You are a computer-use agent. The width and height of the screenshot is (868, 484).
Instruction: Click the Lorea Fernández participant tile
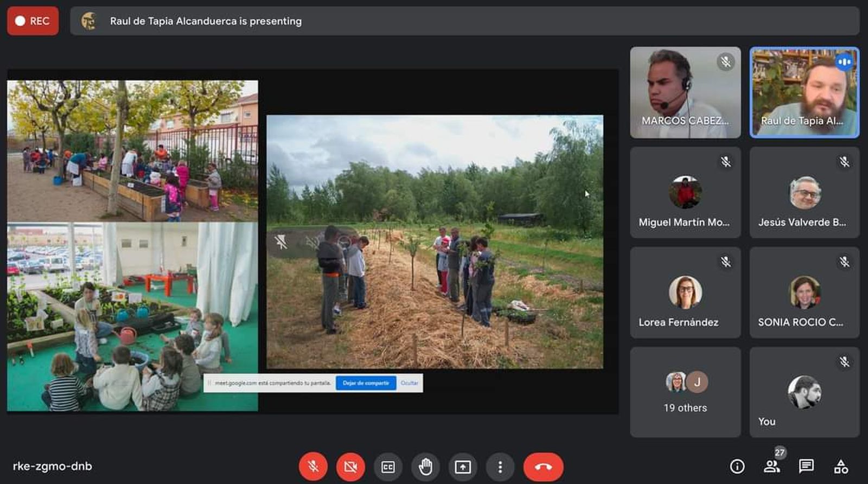(685, 293)
